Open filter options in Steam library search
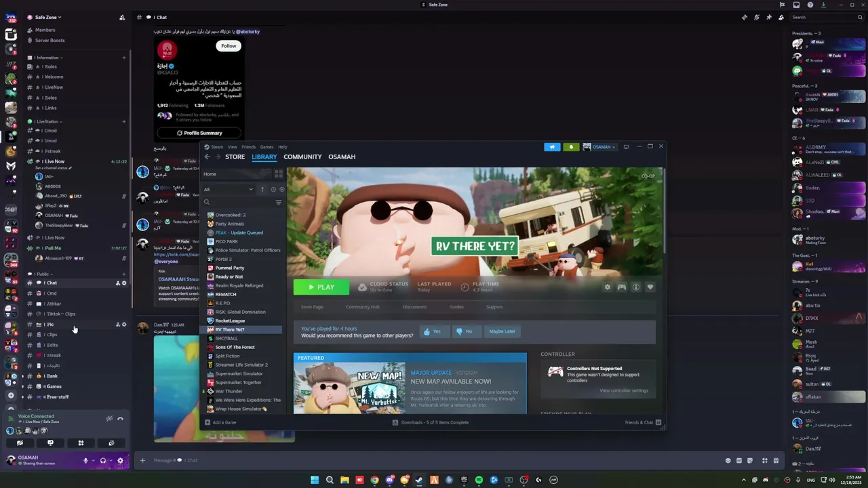The width and height of the screenshot is (868, 488). (278, 202)
